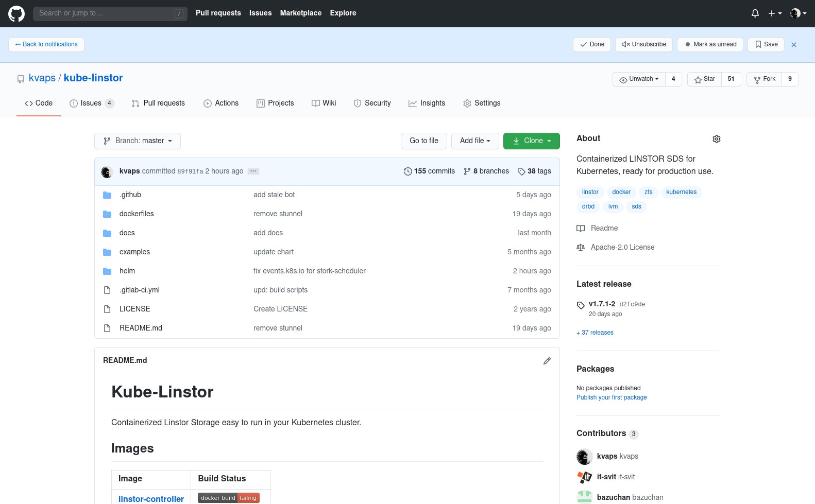The width and height of the screenshot is (815, 504).
Task: Switch to the Code tab
Action: point(39,103)
